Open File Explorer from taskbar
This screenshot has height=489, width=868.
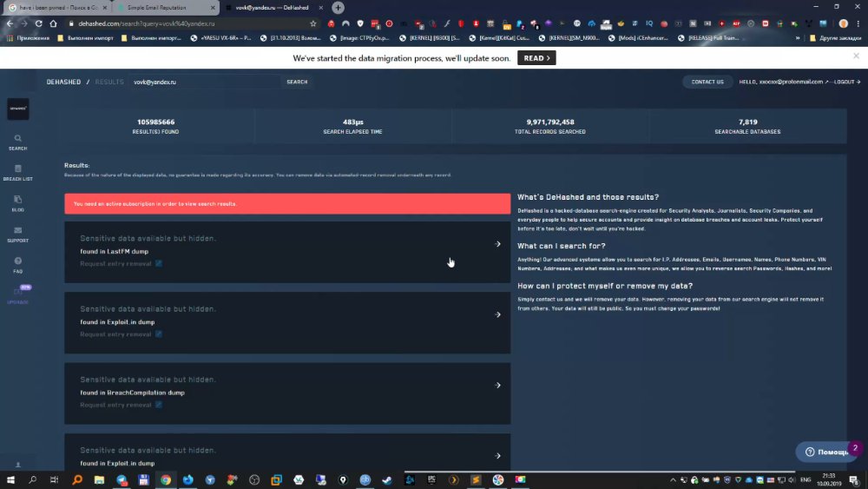pyautogui.click(x=99, y=479)
